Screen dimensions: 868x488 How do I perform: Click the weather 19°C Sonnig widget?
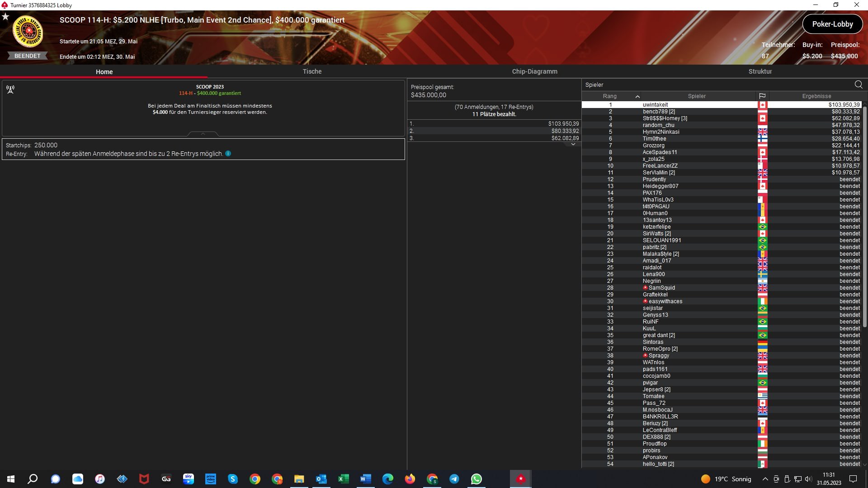pyautogui.click(x=726, y=479)
